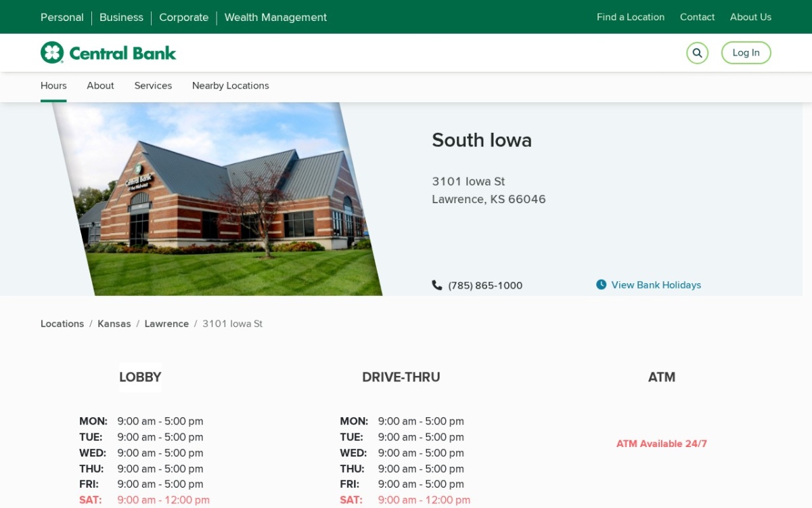Screen dimensions: 812x508
Task: Switch to the About tab
Action: [x=100, y=86]
